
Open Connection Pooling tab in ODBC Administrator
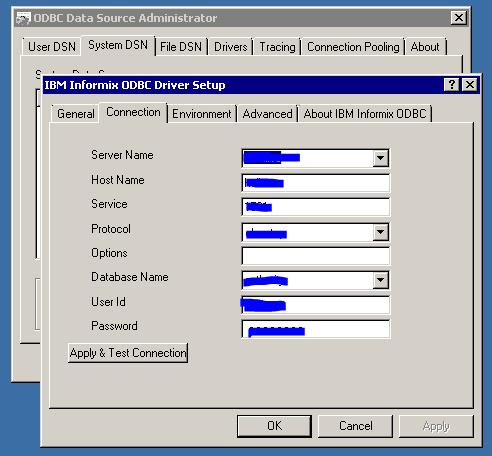(353, 47)
